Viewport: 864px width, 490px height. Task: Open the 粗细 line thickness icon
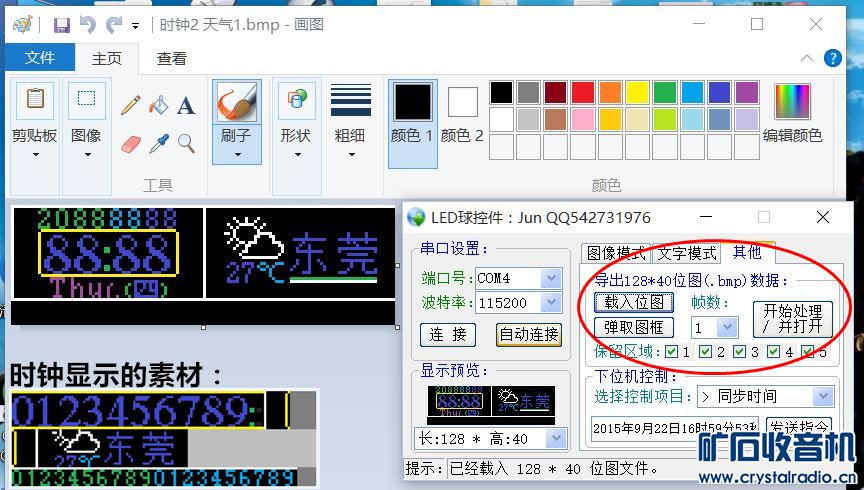coord(350,100)
